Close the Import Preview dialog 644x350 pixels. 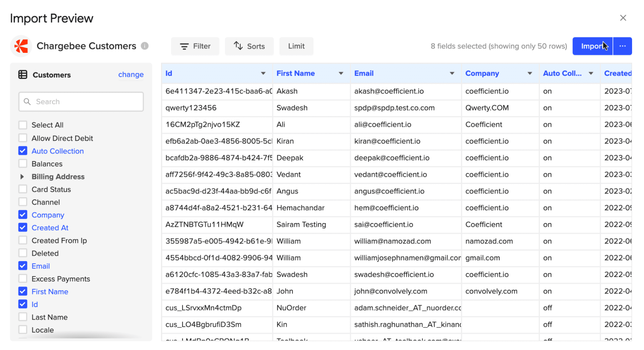click(623, 18)
